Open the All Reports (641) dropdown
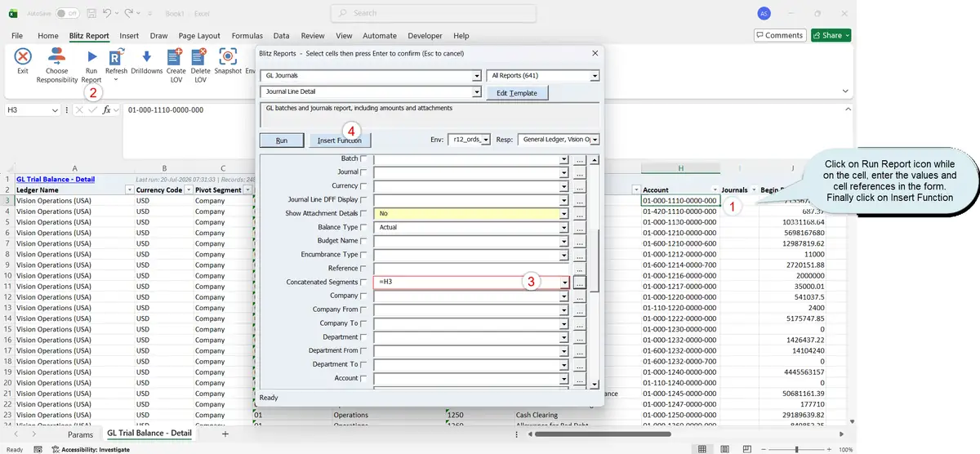Viewport: 980px width, 454px height. (x=595, y=76)
